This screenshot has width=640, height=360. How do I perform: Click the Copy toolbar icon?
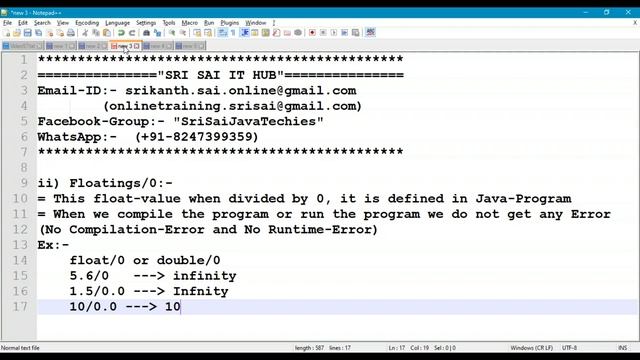tap(96, 33)
